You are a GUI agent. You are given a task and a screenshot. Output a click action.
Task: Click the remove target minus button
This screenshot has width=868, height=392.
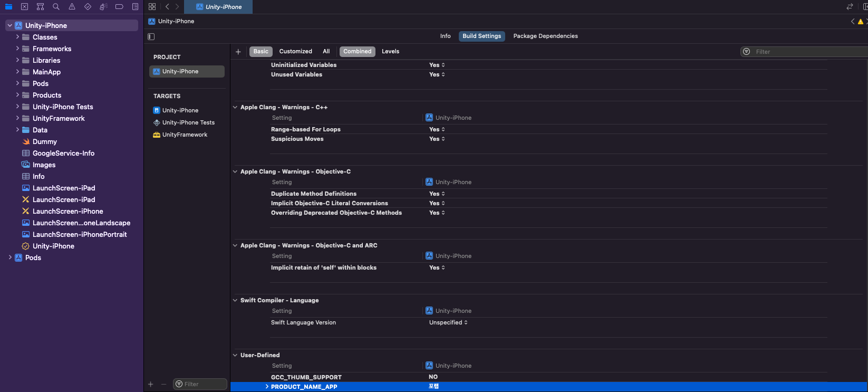(163, 384)
